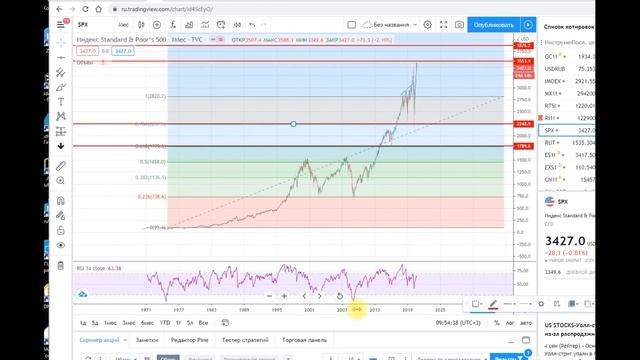The height and width of the screenshot is (360, 640).
Task: Open the financials chart icon
Action: (x=189, y=25)
